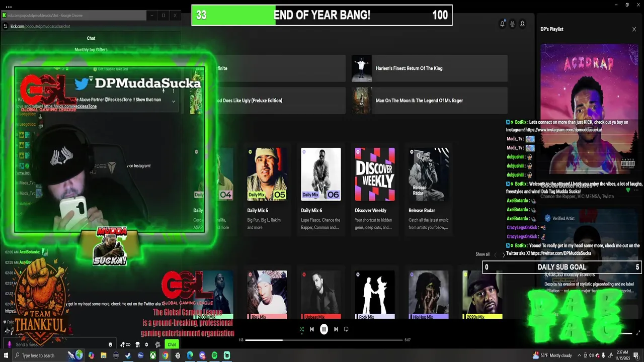Close the DP's Playlist panel
The image size is (644, 362).
tap(634, 29)
